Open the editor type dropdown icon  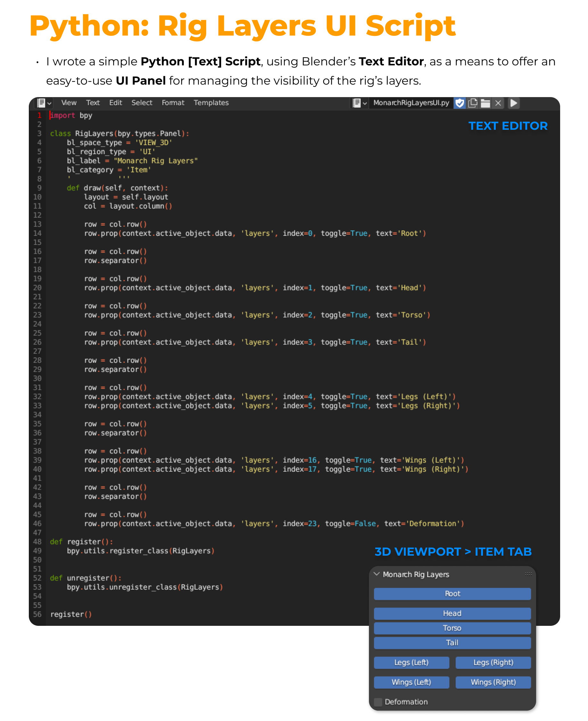[x=44, y=103]
